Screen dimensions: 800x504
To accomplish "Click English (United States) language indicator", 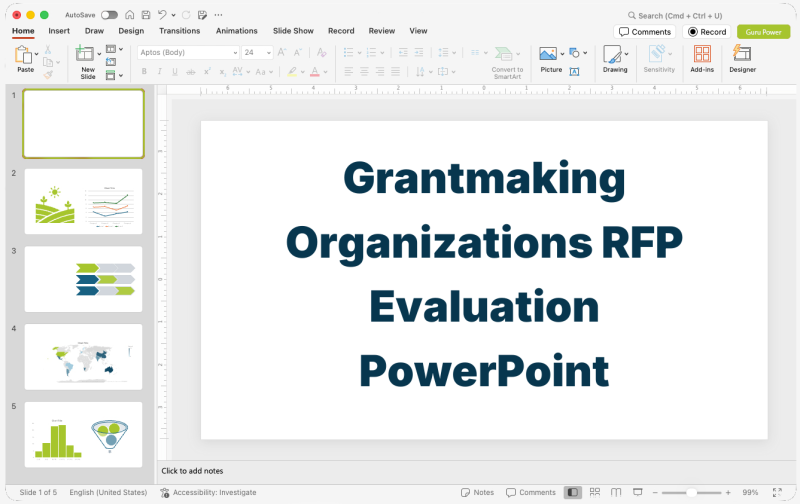I will 108,492.
